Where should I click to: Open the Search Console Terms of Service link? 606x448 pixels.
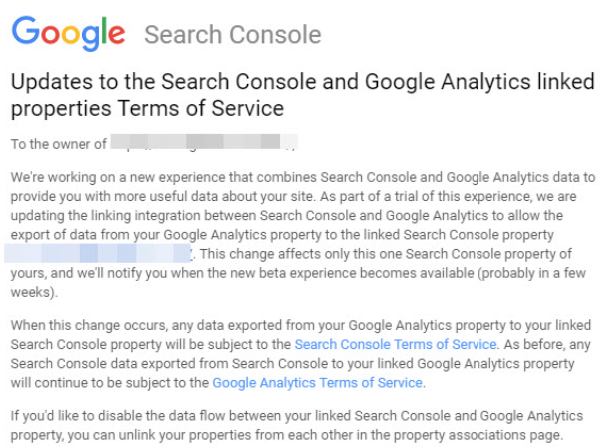point(395,344)
